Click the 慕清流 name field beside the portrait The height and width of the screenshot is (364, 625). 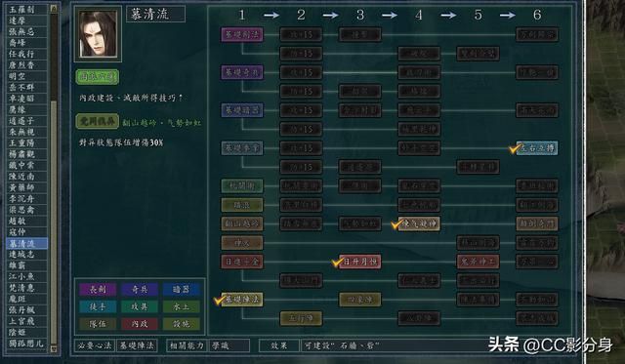tap(156, 15)
